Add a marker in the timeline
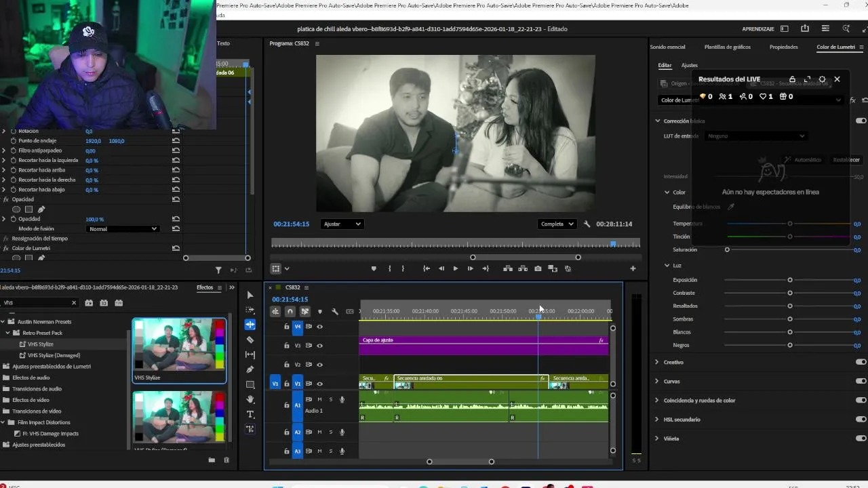 pos(320,312)
